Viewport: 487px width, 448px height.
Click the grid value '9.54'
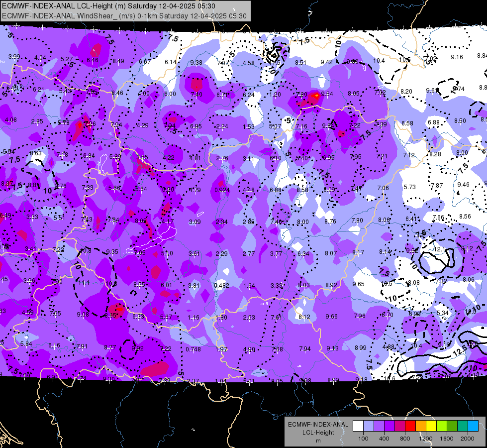pos(327,94)
